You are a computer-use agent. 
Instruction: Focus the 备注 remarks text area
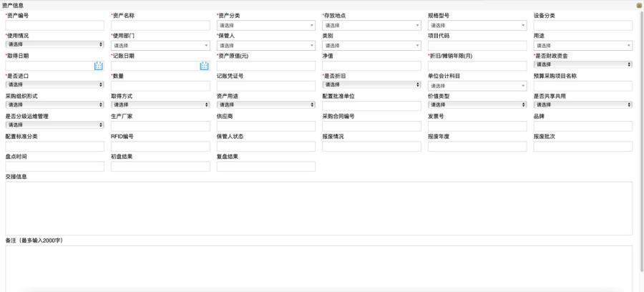(x=318, y=268)
